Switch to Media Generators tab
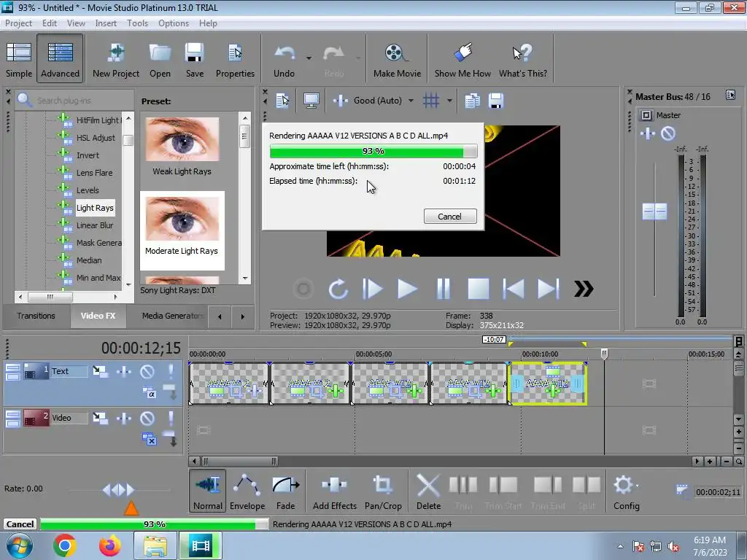The height and width of the screenshot is (560, 747). pos(172,316)
